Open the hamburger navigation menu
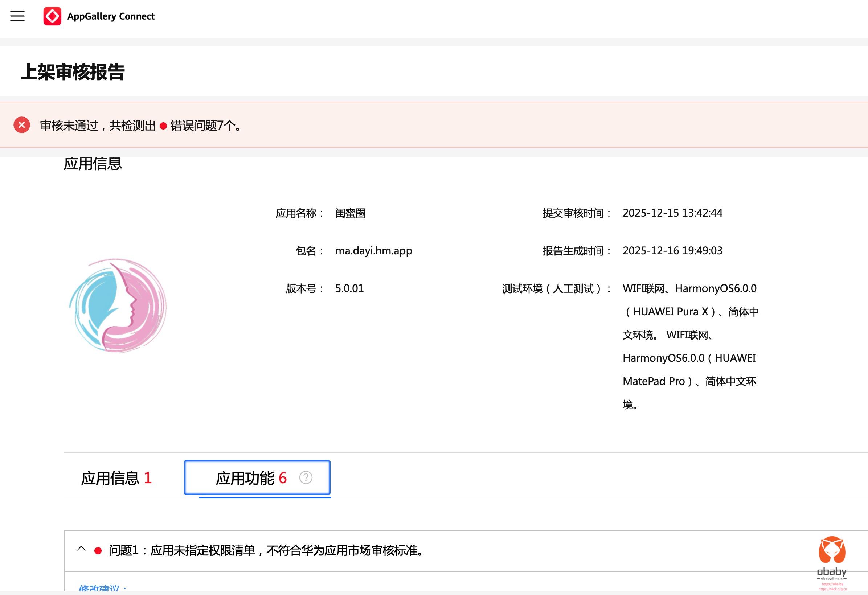Image resolution: width=868 pixels, height=595 pixels. coord(17,16)
